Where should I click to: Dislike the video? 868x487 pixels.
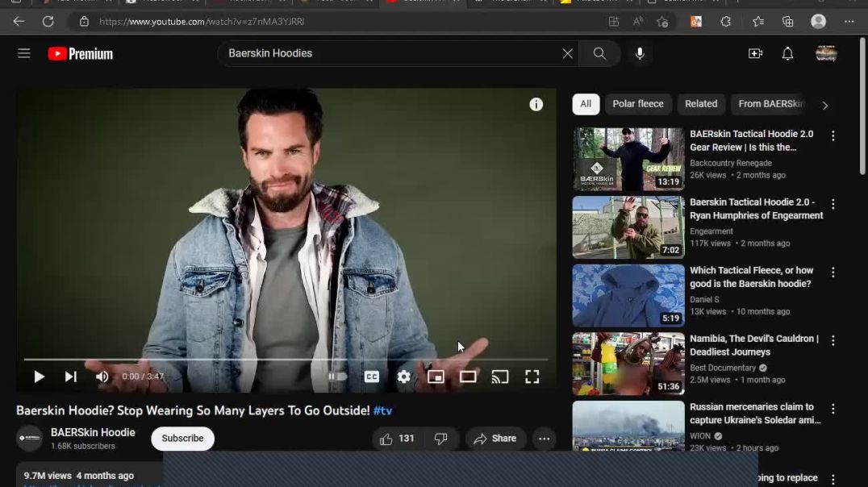440,439
